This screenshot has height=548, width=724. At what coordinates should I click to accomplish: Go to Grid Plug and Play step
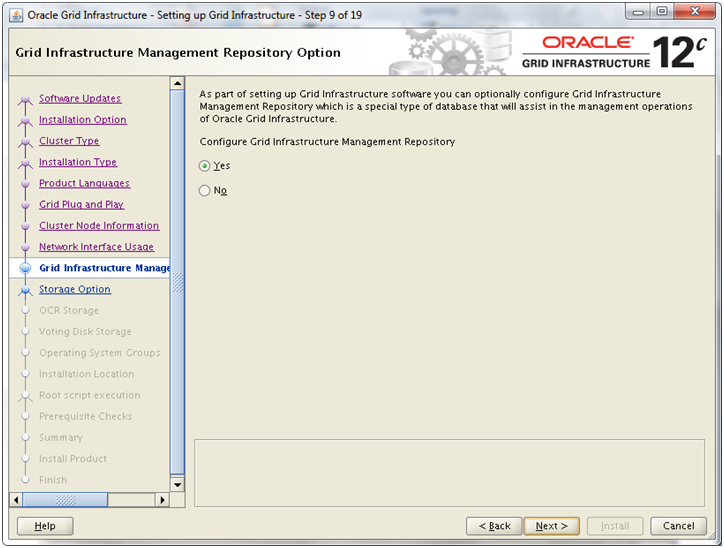pyautogui.click(x=82, y=205)
